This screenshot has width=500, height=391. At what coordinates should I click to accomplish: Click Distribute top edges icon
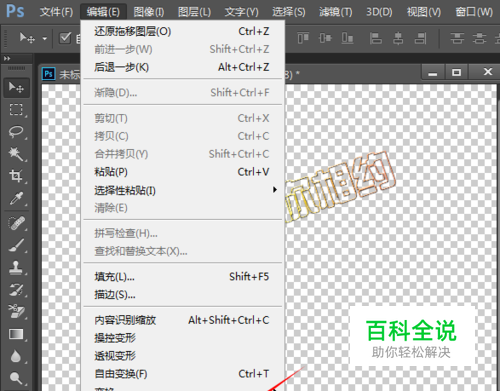pyautogui.click(x=457, y=38)
